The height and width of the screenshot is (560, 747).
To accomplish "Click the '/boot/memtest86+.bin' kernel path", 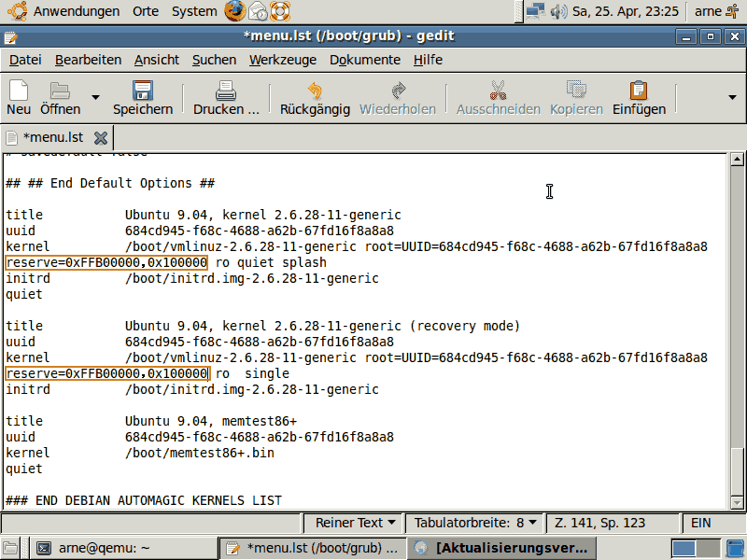I will [x=200, y=453].
